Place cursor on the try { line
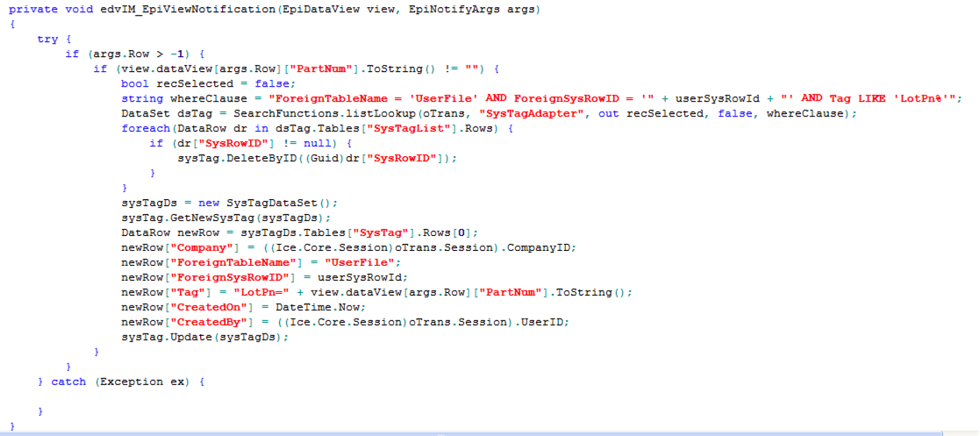Viewport: 980px width, 436px height. click(54, 39)
